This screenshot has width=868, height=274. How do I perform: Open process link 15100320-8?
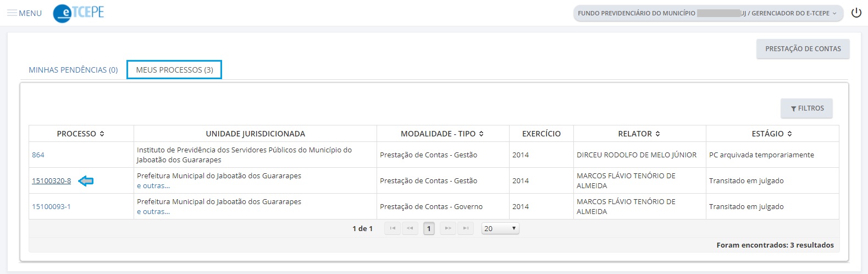(52, 180)
